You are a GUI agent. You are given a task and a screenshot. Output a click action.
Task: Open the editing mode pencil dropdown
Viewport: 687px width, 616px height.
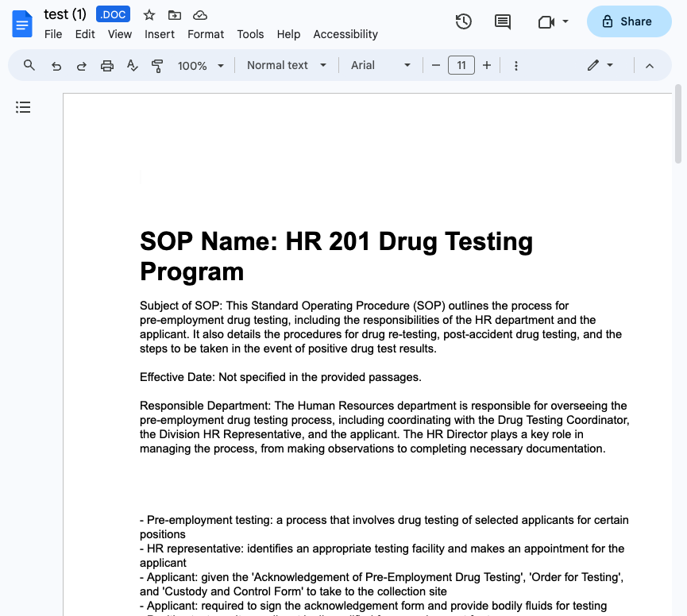[600, 65]
